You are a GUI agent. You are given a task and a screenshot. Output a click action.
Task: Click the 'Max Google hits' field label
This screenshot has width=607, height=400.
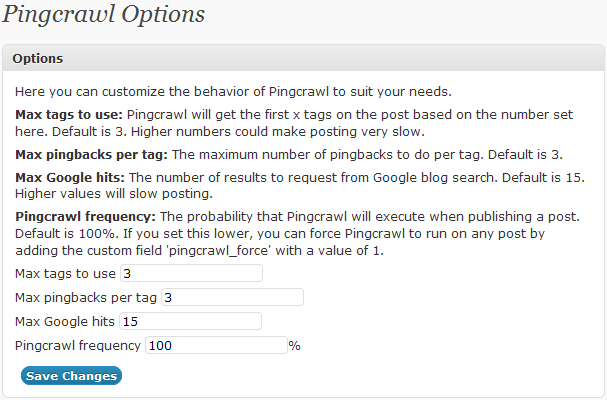click(x=65, y=321)
